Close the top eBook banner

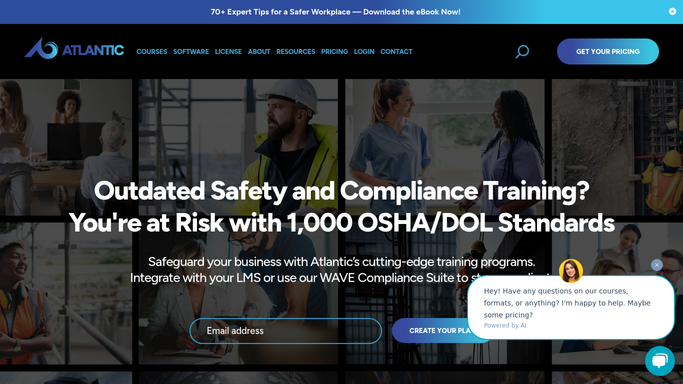pos(673,12)
